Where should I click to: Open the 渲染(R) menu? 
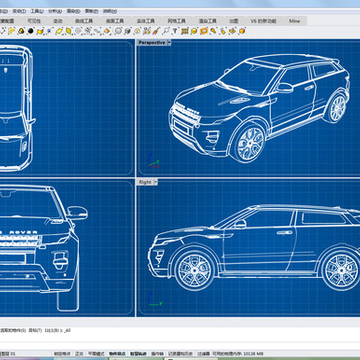pyautogui.click(x=73, y=11)
